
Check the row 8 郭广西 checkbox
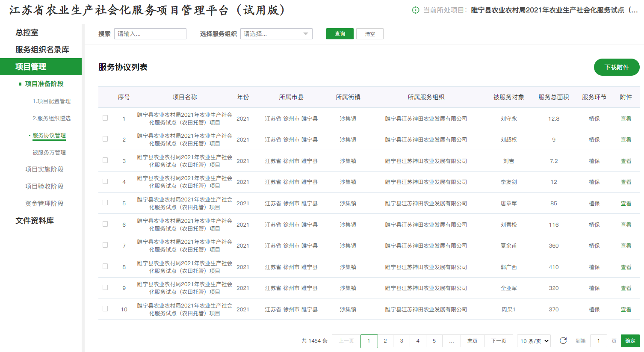[105, 266]
